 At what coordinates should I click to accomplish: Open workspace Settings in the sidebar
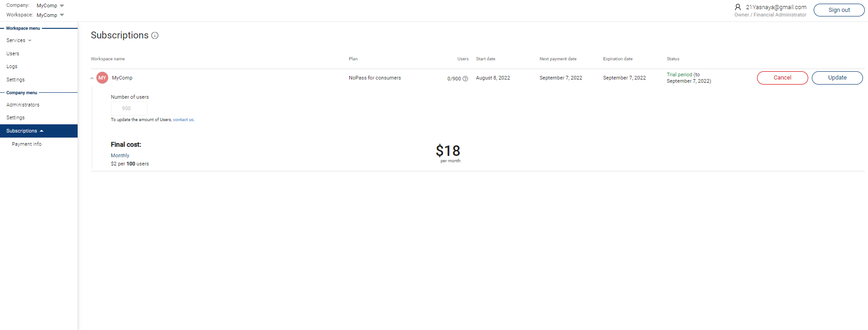16,80
